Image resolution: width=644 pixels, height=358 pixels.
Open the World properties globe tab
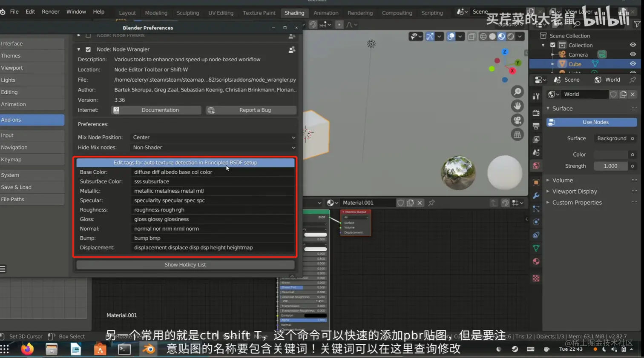[536, 166]
